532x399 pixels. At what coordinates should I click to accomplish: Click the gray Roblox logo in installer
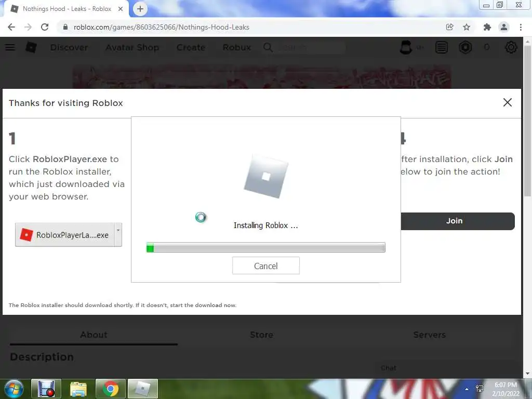(x=266, y=176)
